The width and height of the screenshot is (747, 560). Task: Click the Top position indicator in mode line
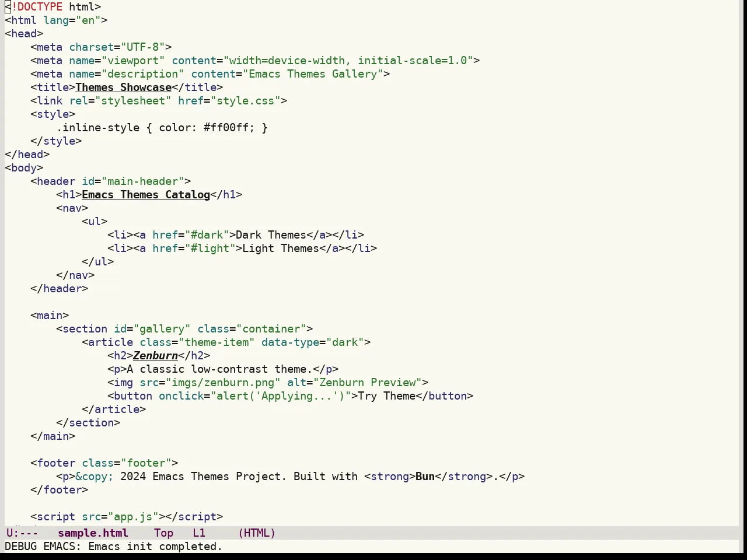point(163,533)
